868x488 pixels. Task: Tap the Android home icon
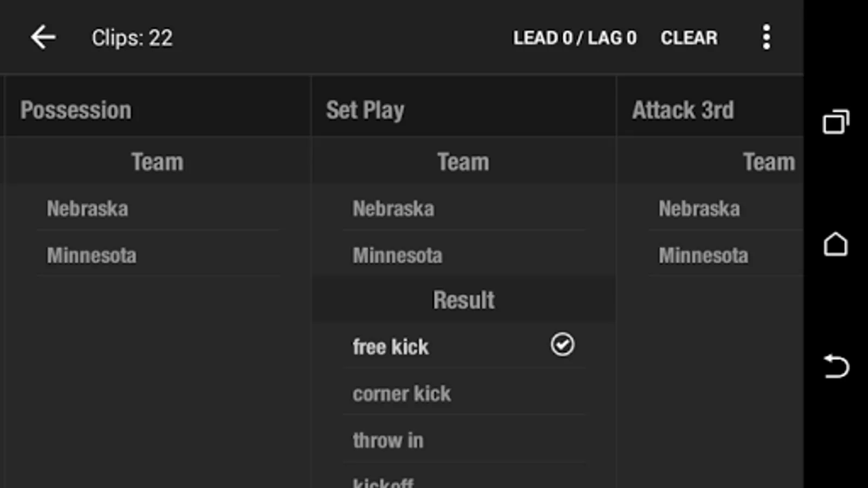(x=835, y=244)
